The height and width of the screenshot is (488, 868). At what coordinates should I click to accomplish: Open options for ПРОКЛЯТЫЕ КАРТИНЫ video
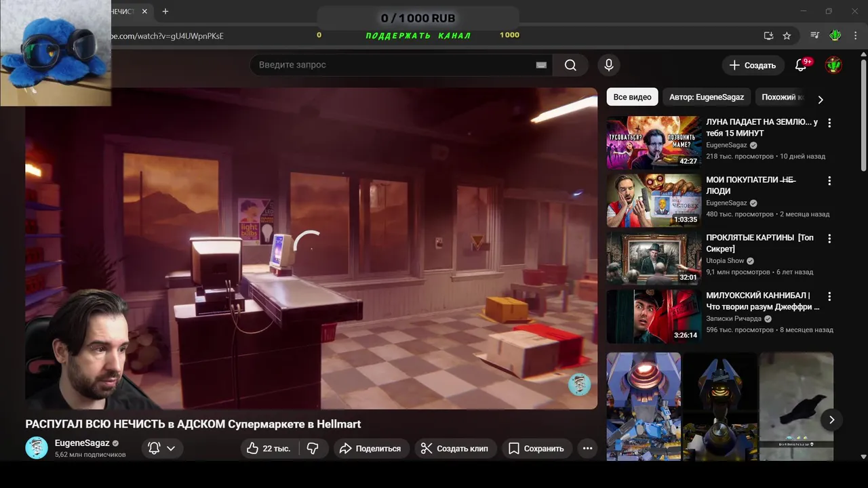point(829,239)
